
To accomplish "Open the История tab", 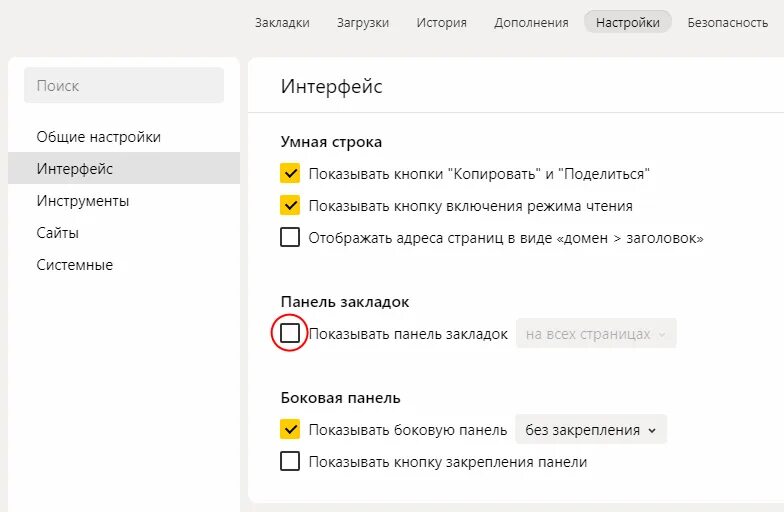I will [x=442, y=22].
